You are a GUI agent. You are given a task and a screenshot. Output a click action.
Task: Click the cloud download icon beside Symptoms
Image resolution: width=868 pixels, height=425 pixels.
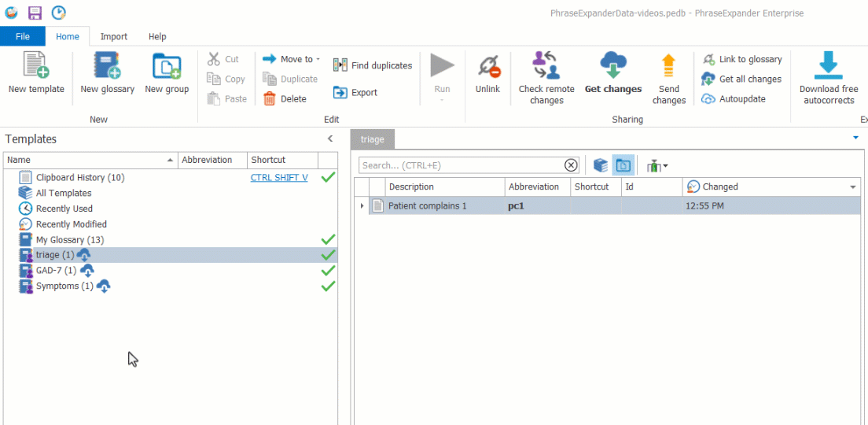(x=104, y=286)
